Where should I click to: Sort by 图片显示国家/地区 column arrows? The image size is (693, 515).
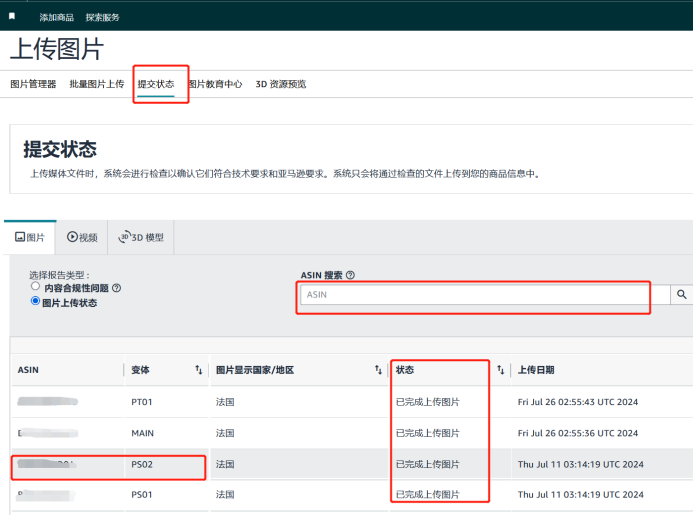(x=378, y=370)
